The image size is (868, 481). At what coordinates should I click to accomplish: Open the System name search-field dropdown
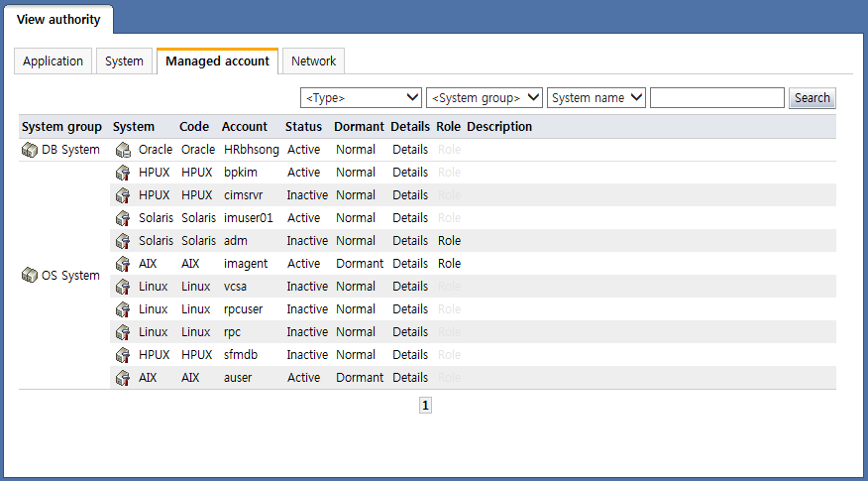[x=597, y=98]
